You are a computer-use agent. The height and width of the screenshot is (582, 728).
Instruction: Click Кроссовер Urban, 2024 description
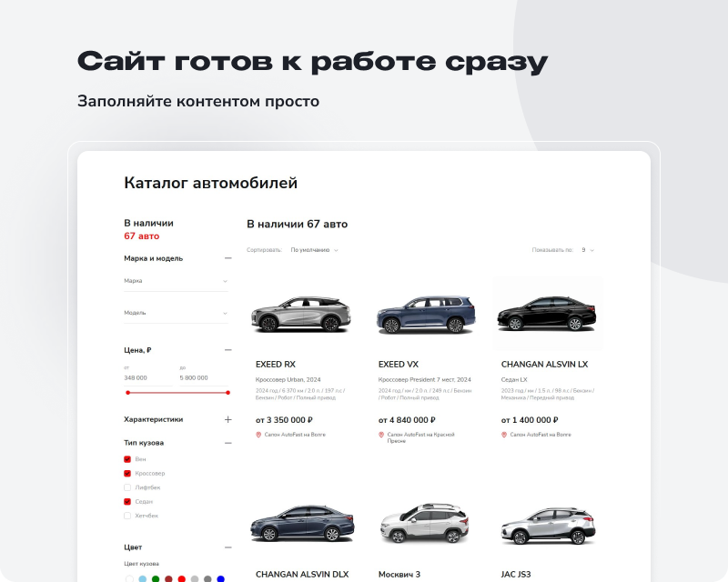(288, 379)
